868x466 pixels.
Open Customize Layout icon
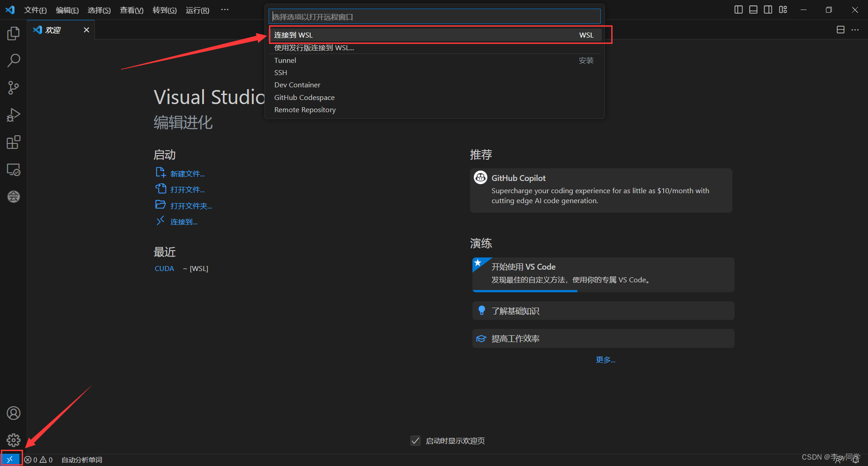(x=783, y=10)
